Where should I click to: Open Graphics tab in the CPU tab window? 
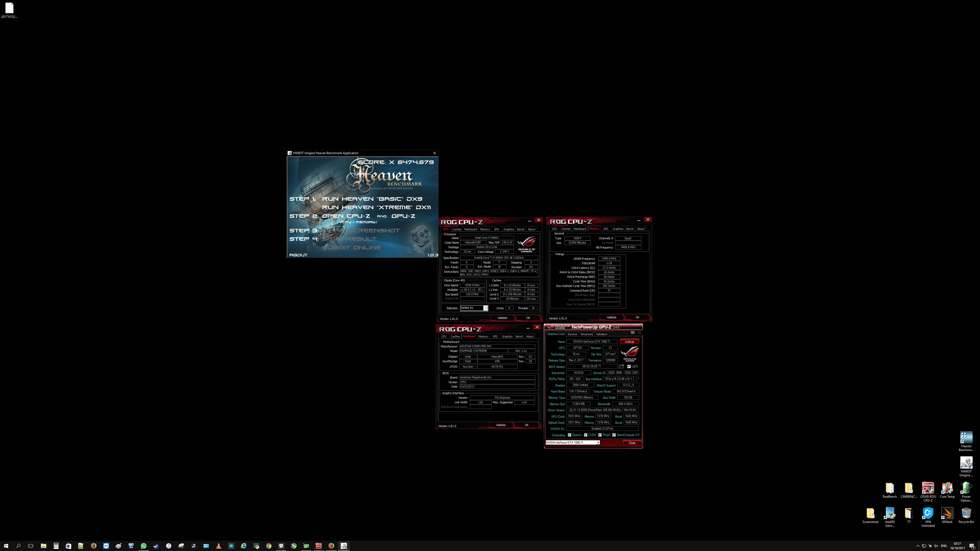509,229
